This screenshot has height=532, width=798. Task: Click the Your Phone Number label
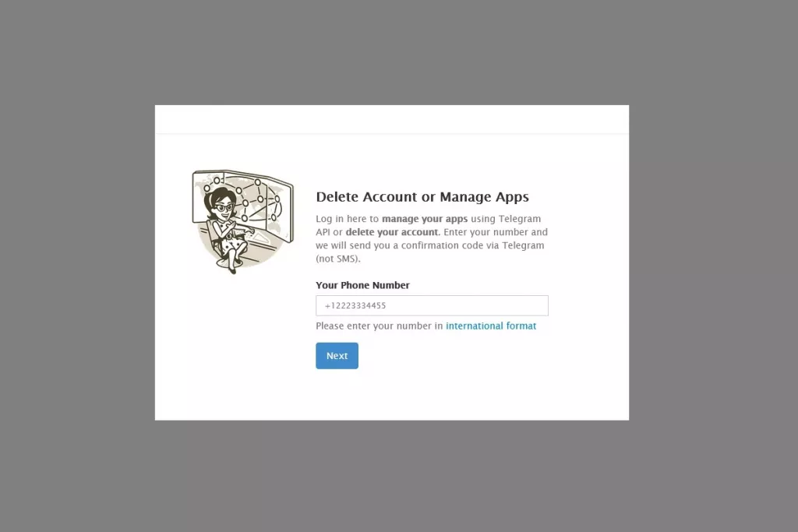click(362, 285)
